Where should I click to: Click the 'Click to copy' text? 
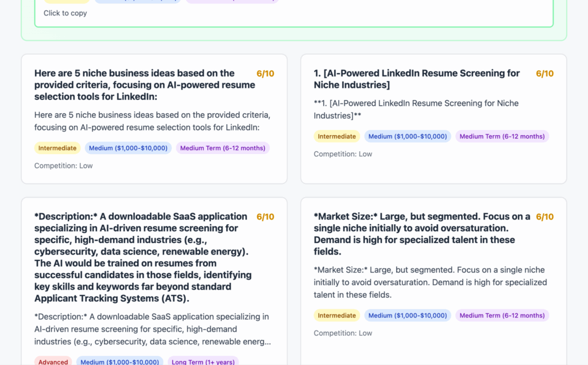pyautogui.click(x=65, y=13)
